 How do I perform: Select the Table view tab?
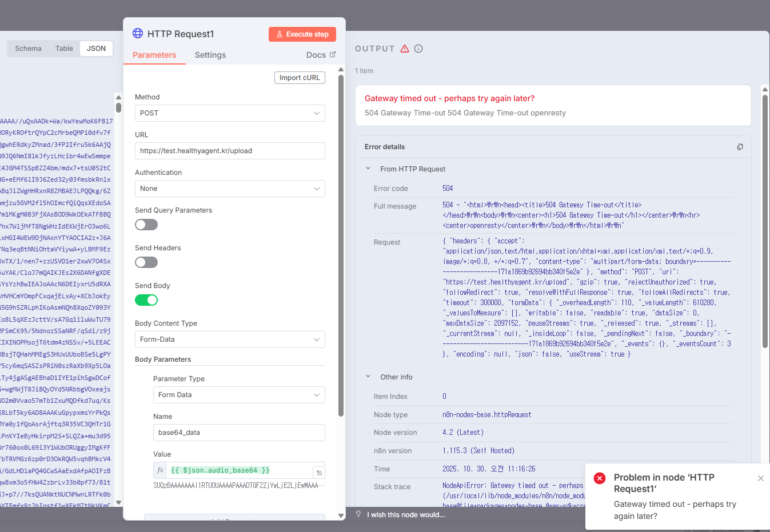point(64,49)
